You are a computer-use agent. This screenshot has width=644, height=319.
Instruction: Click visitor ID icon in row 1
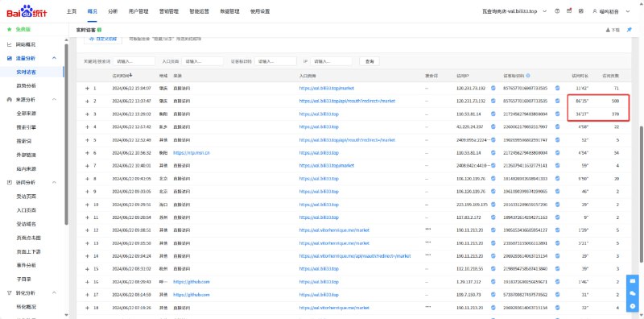(x=557, y=88)
